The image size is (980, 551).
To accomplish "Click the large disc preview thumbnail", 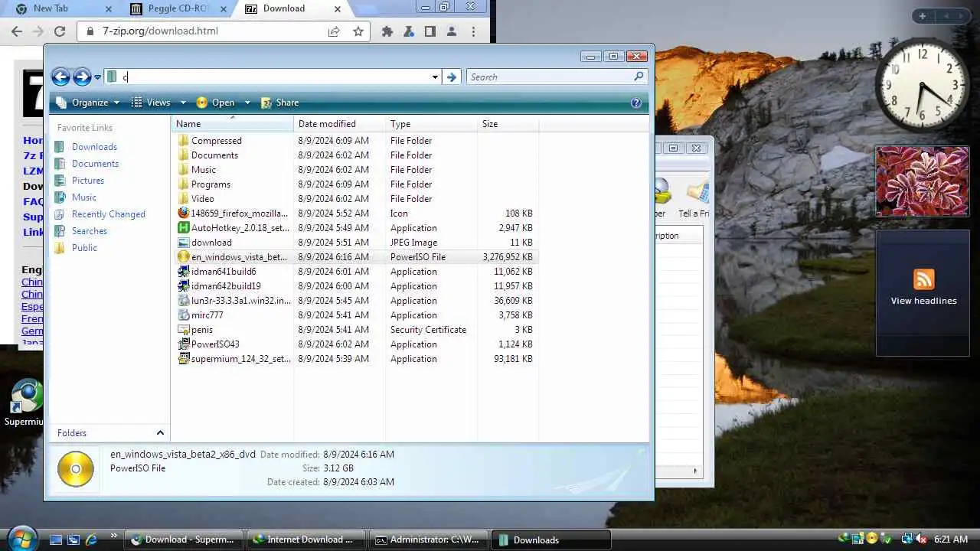I will tap(75, 469).
